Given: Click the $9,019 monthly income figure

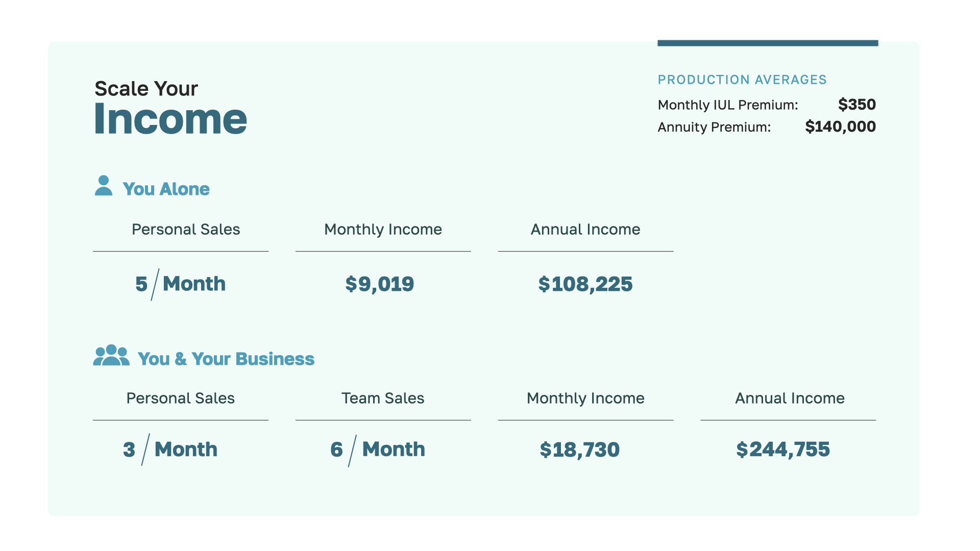Looking at the screenshot, I should click(x=379, y=284).
